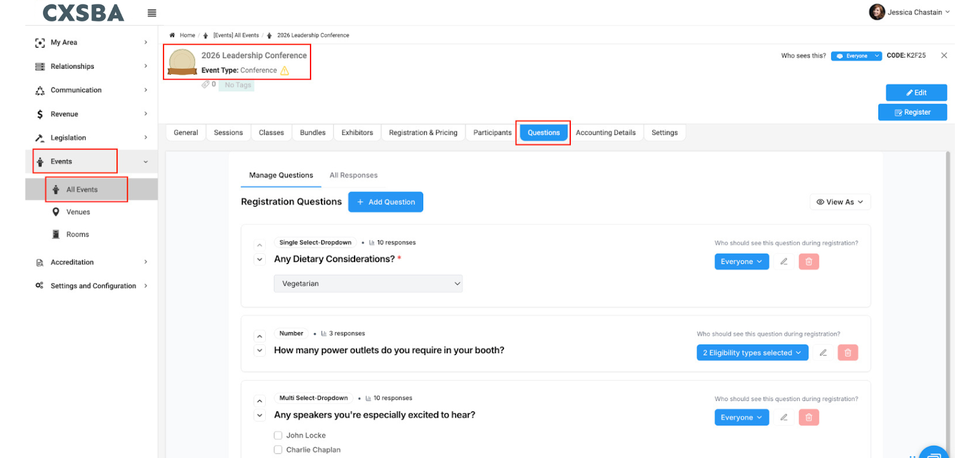Select Venues in the Events sidebar
The height and width of the screenshot is (458, 980).
point(78,212)
